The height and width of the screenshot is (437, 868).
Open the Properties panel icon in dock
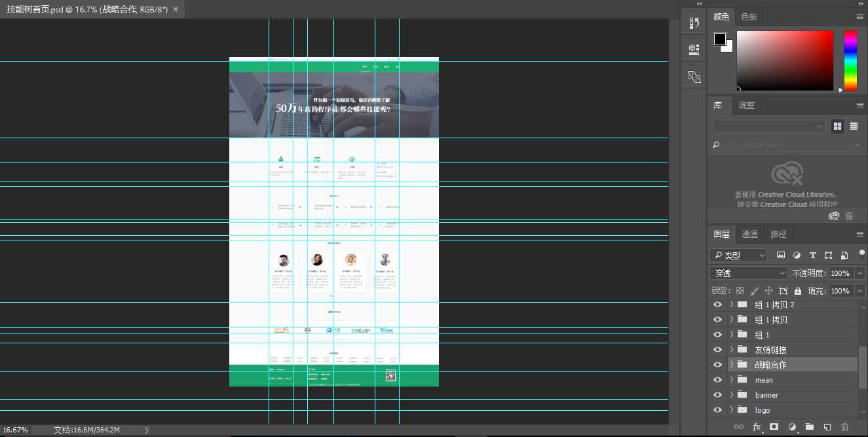[694, 49]
